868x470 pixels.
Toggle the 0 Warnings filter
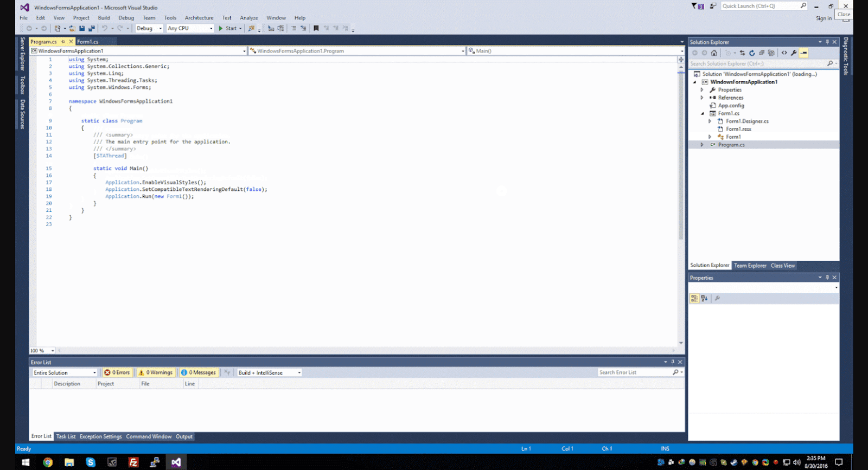156,372
